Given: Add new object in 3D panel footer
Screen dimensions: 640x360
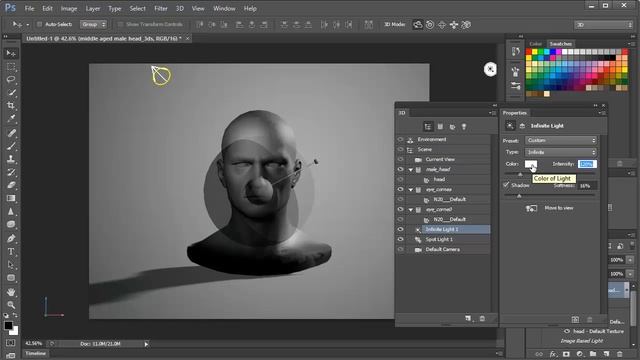Looking at the screenshot, I should [x=468, y=318].
